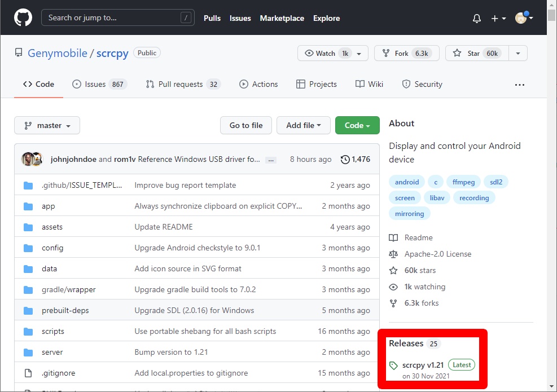The height and width of the screenshot is (392, 557).
Task: Open the Add file dropdown
Action: coord(304,125)
